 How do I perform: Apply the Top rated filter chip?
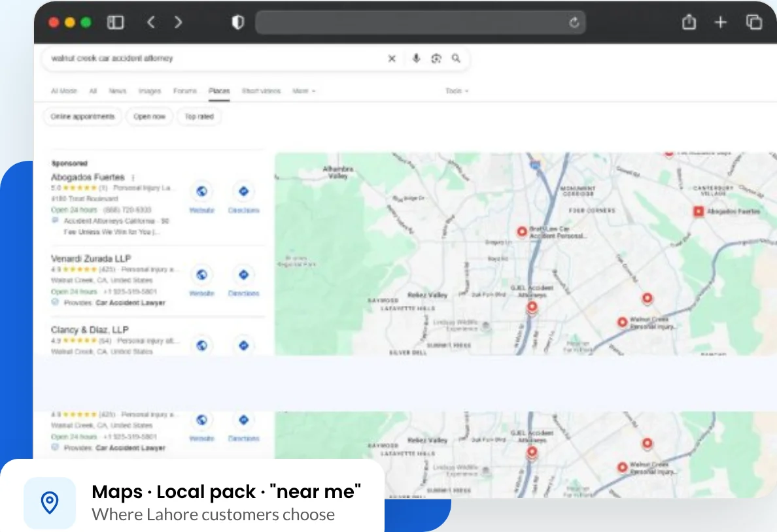tap(199, 116)
